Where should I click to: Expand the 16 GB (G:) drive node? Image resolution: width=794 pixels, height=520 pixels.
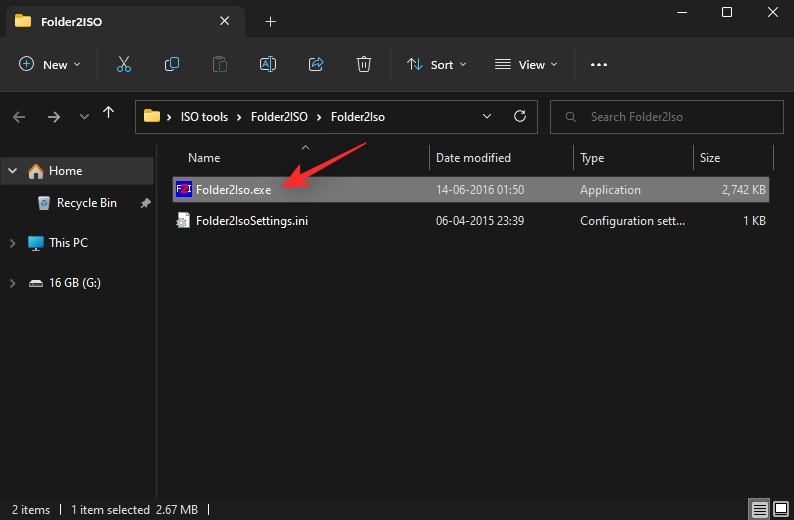pos(12,283)
